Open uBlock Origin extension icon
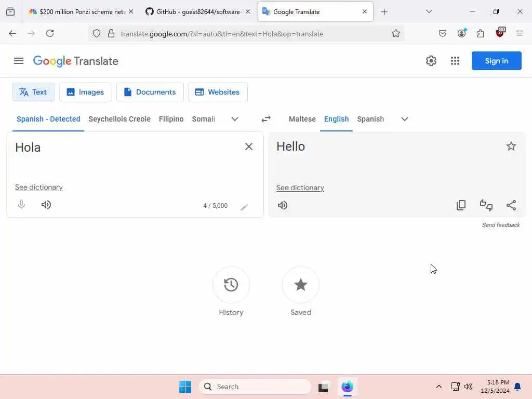 point(500,33)
